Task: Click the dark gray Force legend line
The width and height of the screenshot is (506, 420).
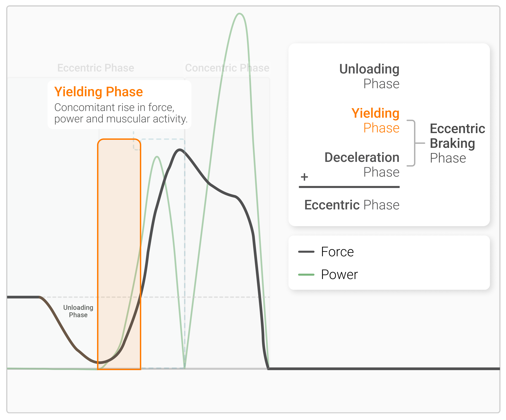Action: (x=306, y=252)
